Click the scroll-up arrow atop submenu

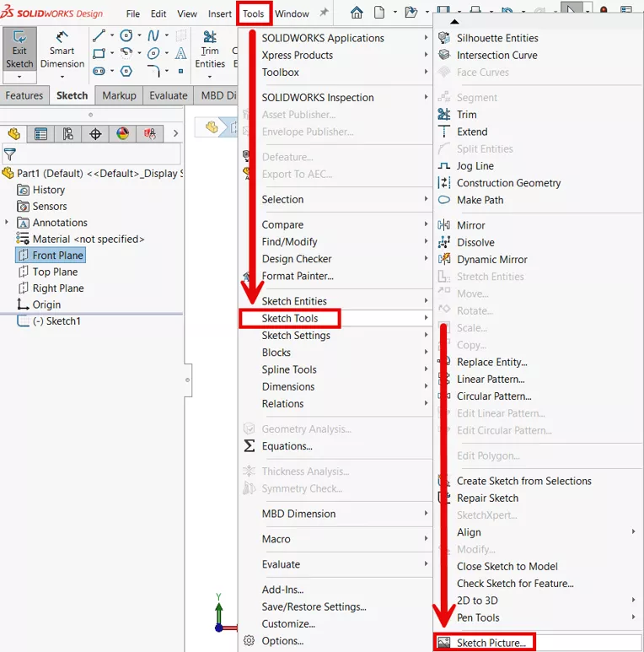click(454, 21)
